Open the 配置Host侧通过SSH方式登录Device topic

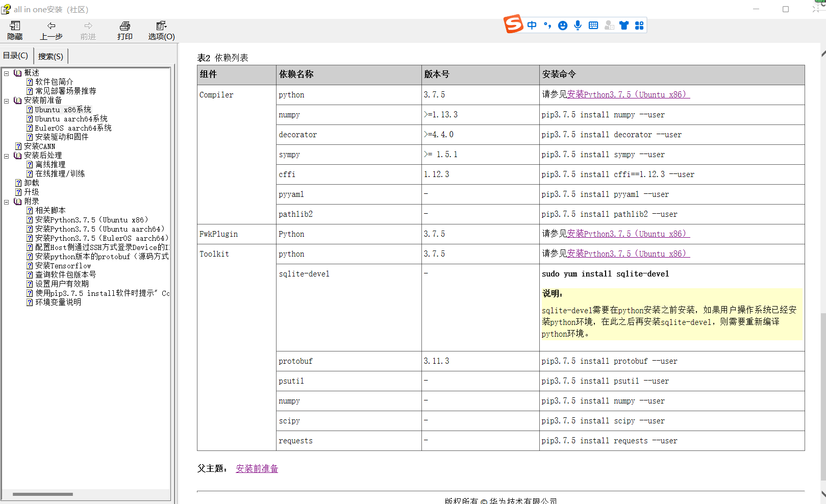[103, 247]
